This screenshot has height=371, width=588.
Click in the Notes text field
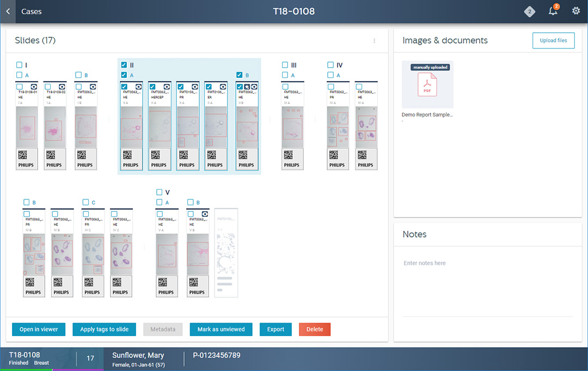tap(487, 283)
